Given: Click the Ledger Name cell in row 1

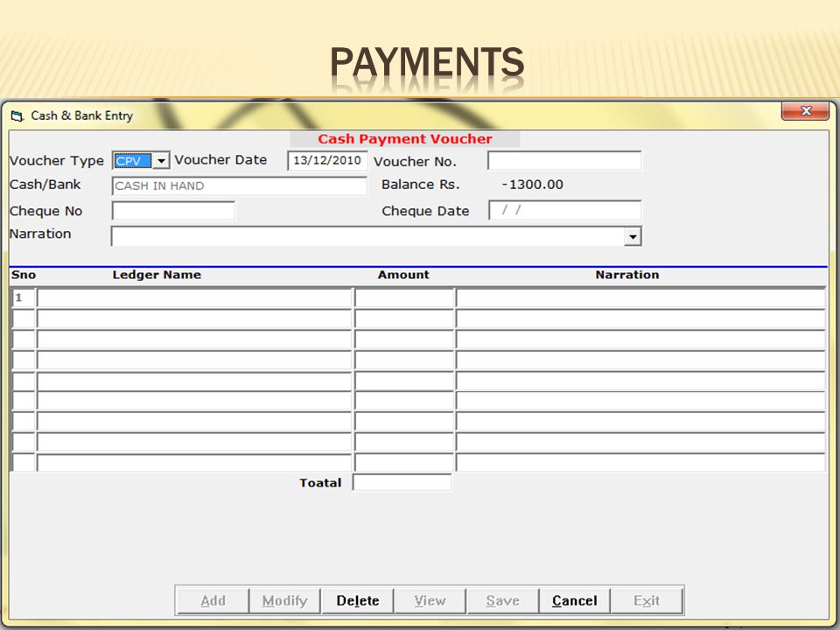Looking at the screenshot, I should [x=194, y=297].
